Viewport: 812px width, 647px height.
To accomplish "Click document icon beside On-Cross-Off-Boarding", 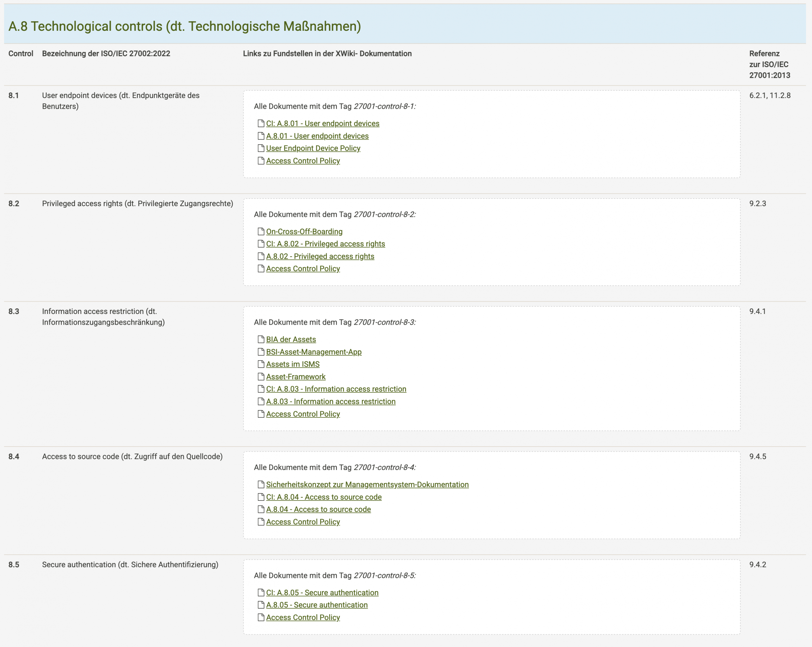I will click(261, 231).
